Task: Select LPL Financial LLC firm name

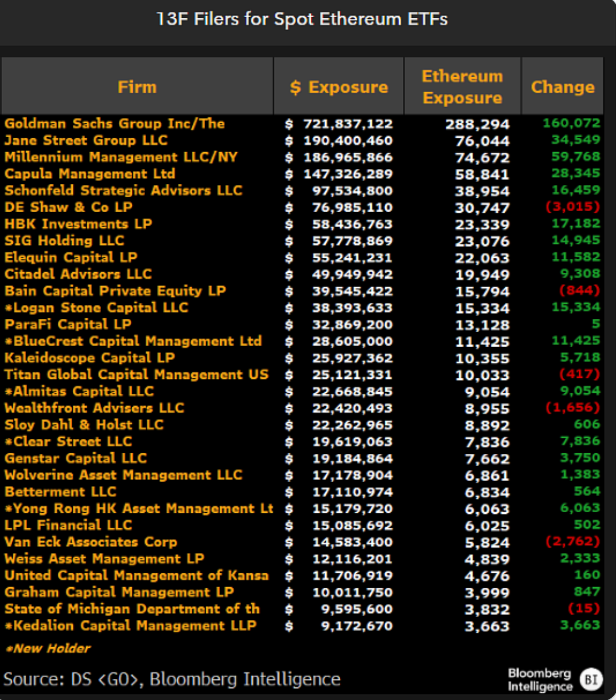Action: point(68,525)
